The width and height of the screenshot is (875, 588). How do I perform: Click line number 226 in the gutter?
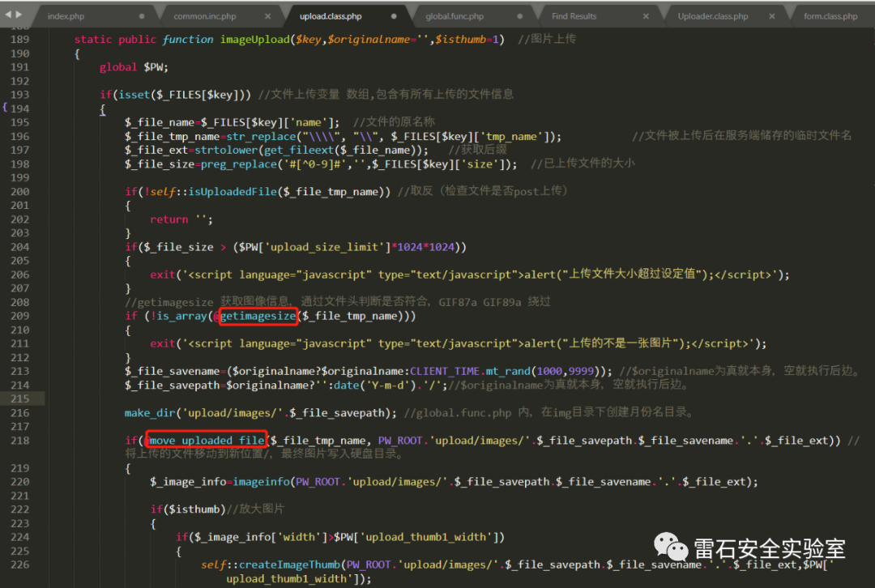(19, 565)
